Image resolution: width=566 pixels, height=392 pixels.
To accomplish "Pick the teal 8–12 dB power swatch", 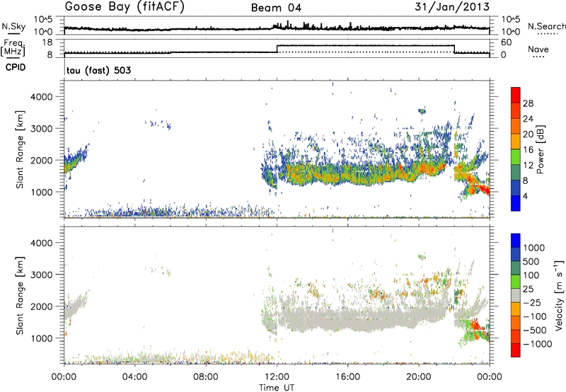I will tap(516, 173).
